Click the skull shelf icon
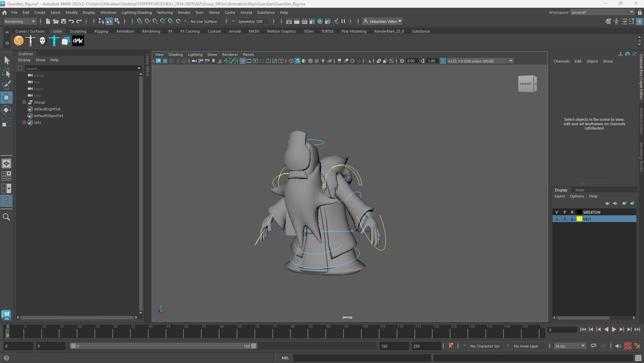The height and width of the screenshot is (363, 644). point(42,41)
